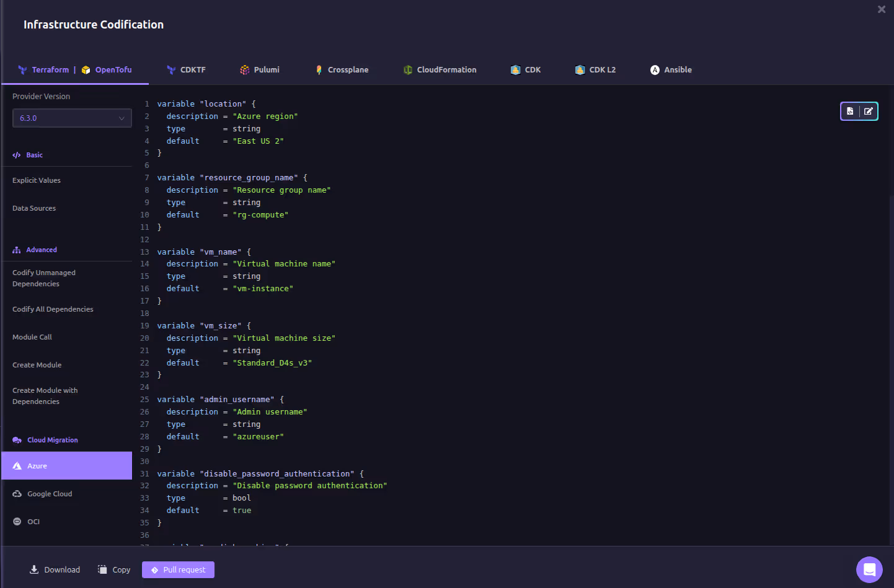The width and height of the screenshot is (894, 588).
Task: Click the Crossplane logo icon
Action: 319,70
